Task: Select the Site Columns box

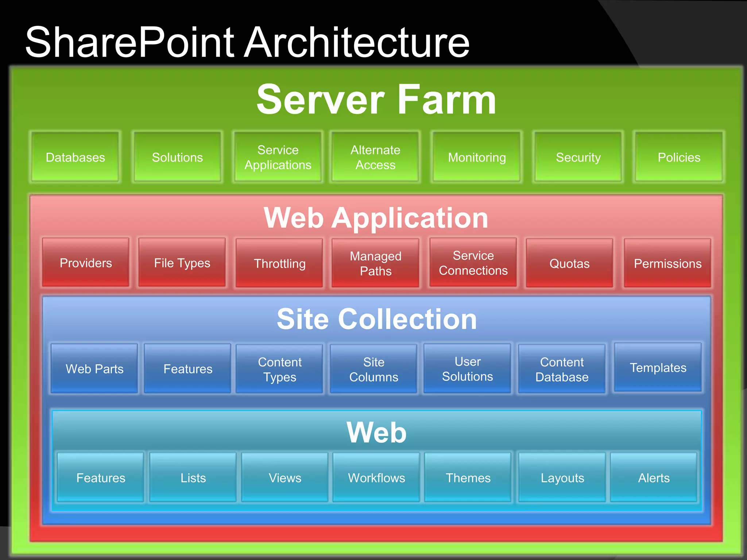Action: click(x=373, y=369)
